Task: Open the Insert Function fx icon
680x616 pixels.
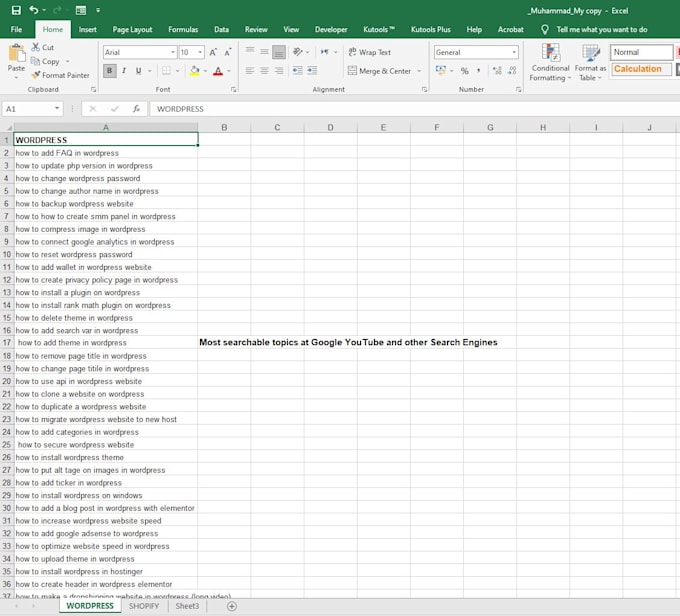Action: 136,108
